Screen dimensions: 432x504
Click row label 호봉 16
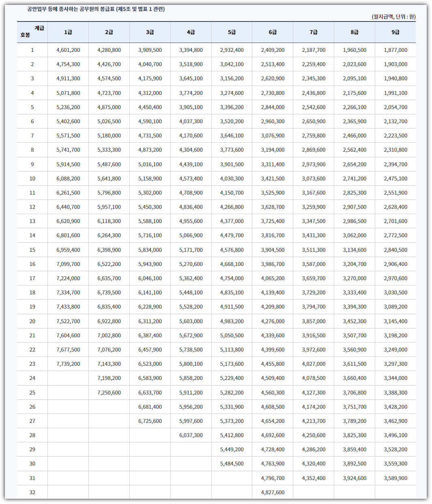32,264
